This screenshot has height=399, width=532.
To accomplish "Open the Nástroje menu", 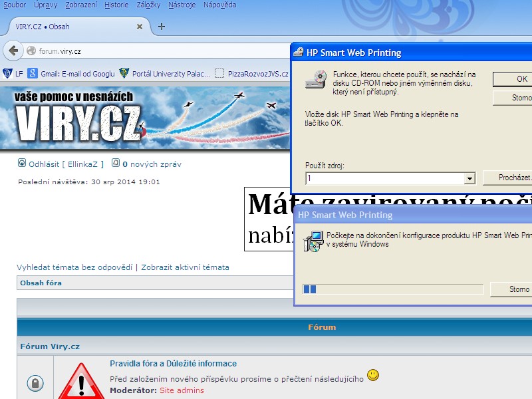I will pos(182,5).
